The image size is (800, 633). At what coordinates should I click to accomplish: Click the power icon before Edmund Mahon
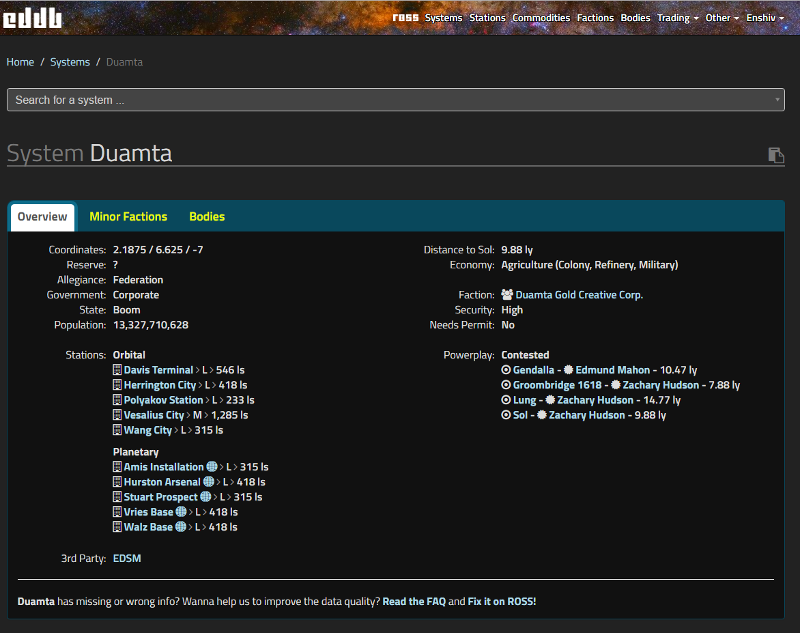[x=569, y=370]
